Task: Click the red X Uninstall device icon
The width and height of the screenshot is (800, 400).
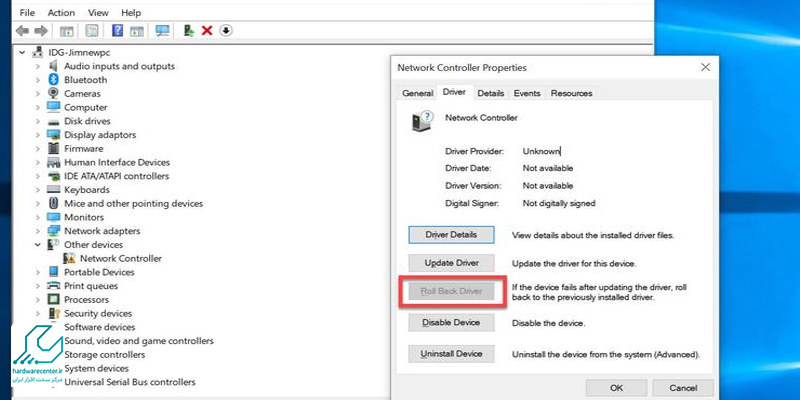Action: [x=207, y=31]
